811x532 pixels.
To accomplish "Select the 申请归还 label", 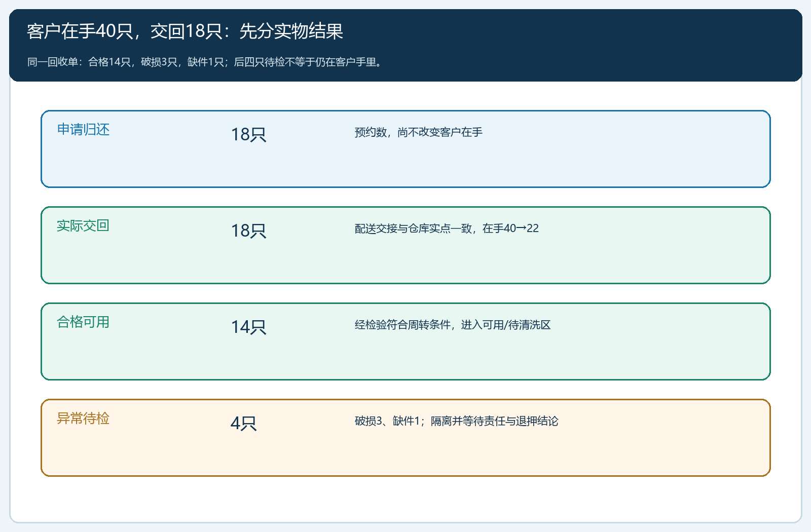I will [x=83, y=130].
